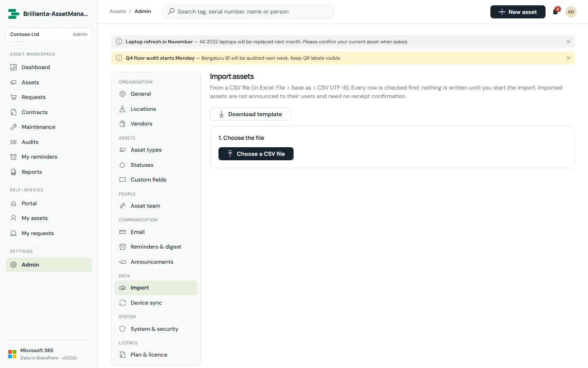Open the notifications bell
The image size is (588, 368).
coord(555,12)
